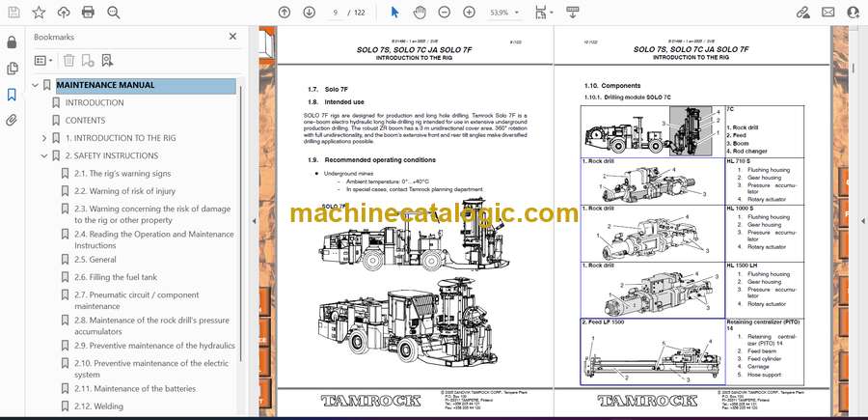Click the '1.8. Intended use' heading
This screenshot has width=868, height=420.
point(336,102)
